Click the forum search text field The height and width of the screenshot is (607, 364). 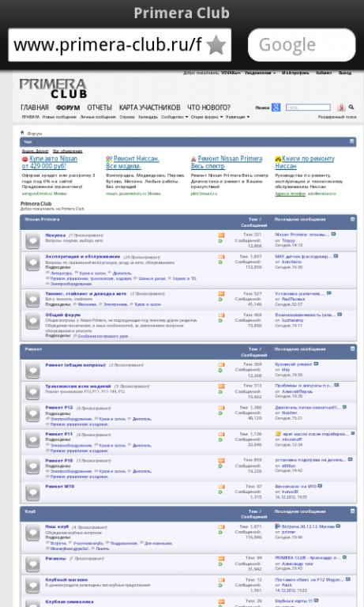pyautogui.click(x=308, y=107)
